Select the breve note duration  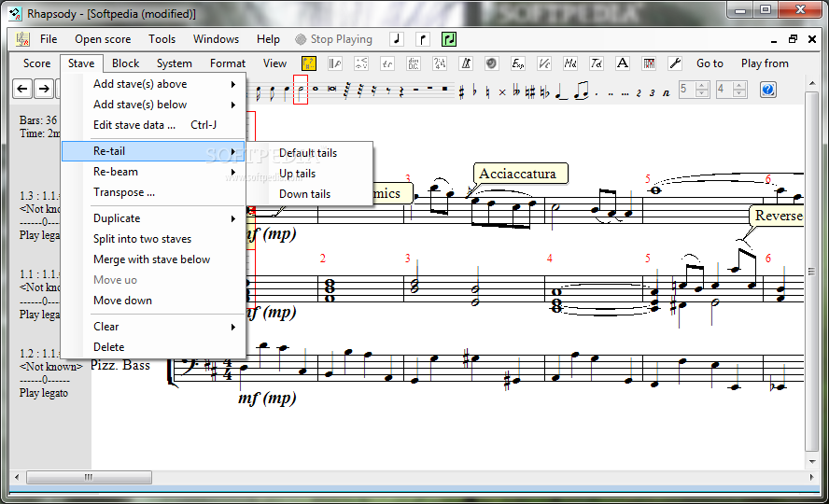[332, 89]
